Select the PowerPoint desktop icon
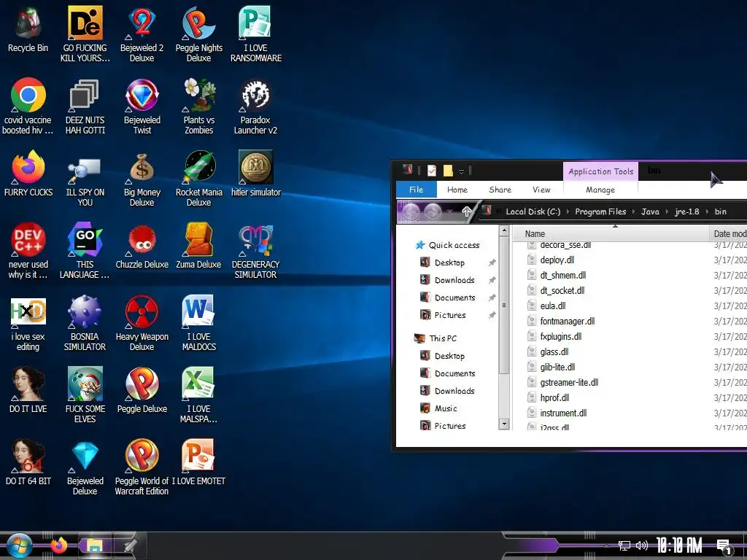The height and width of the screenshot is (560, 747). click(198, 462)
